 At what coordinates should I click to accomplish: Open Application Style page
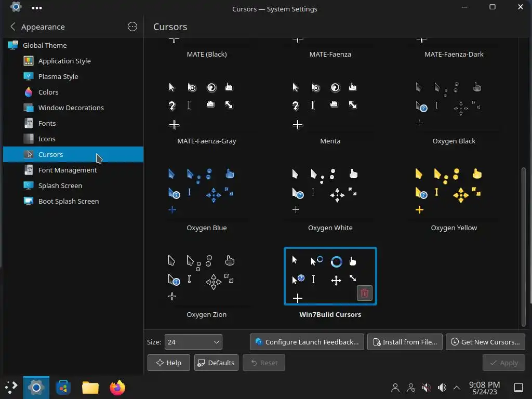tap(73, 61)
